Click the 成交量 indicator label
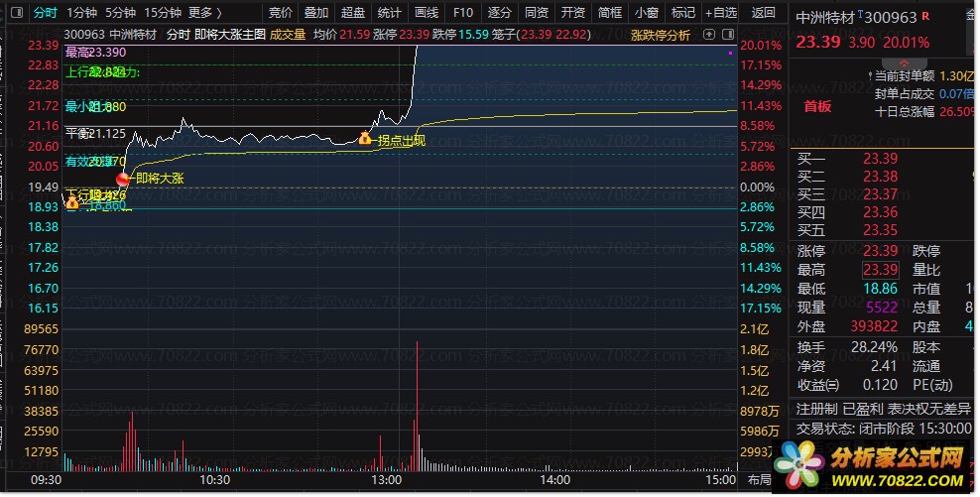Viewport: 980px width, 497px height. point(288,35)
